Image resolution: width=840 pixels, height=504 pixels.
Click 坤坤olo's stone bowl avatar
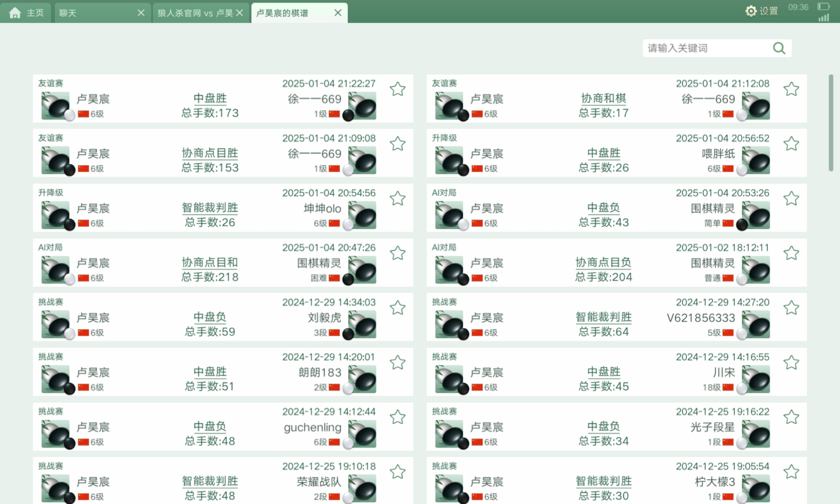pyautogui.click(x=362, y=215)
